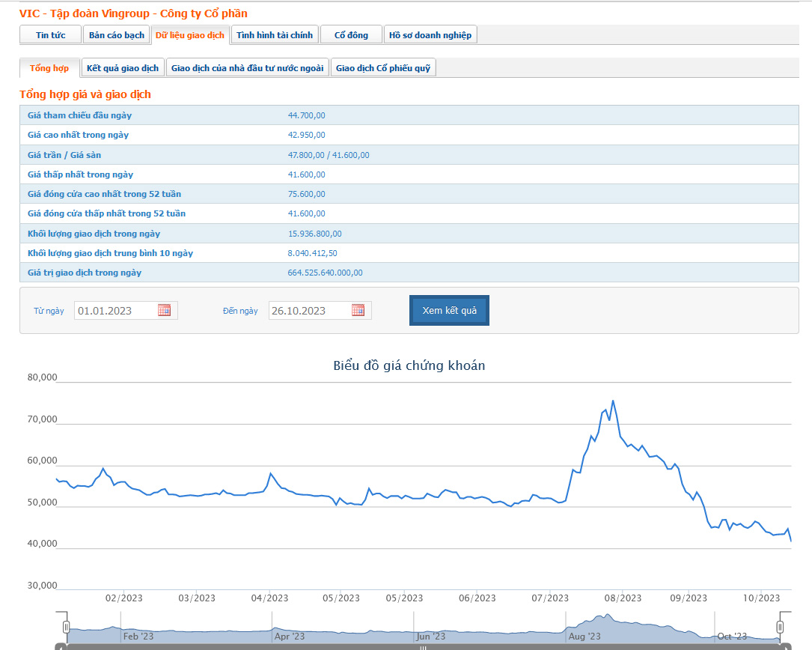Image resolution: width=812 pixels, height=650 pixels.
Task: Open the 'Đến ngày' calendar picker icon
Action: click(x=358, y=310)
